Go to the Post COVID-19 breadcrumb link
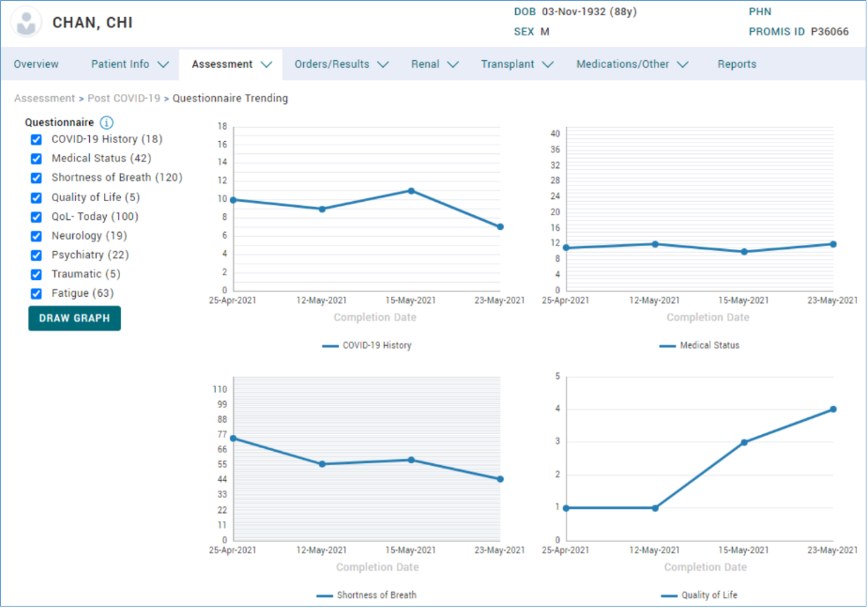Viewport: 868px width, 608px height. pyautogui.click(x=124, y=98)
